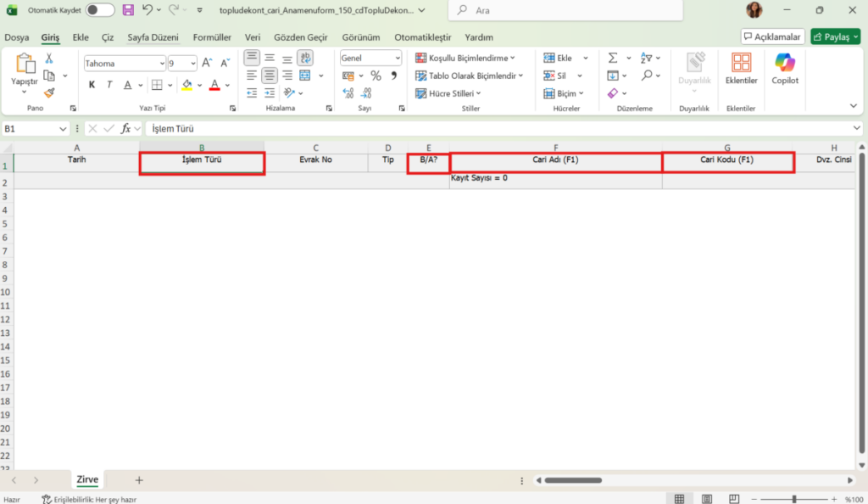Open the Tahoma font name dropdown
Viewport: 868px width, 504px height.
125,64
